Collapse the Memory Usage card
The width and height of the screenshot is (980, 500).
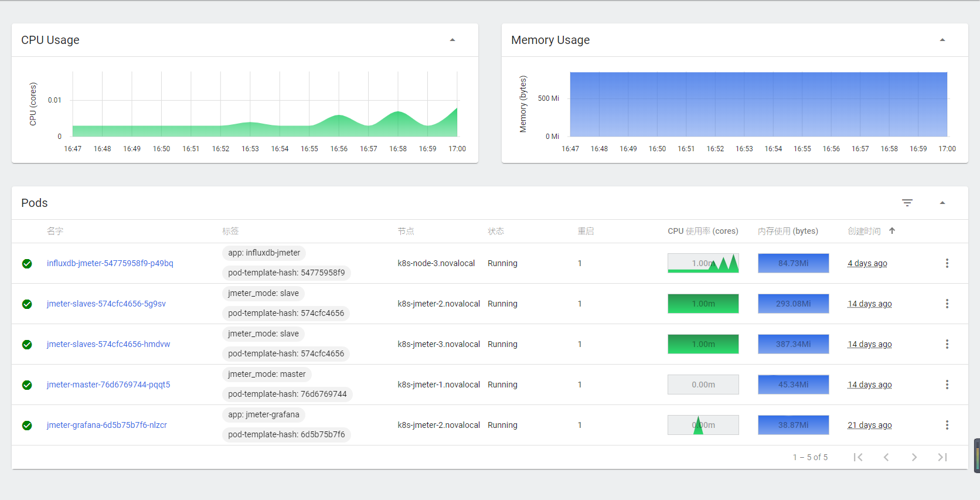(942, 40)
